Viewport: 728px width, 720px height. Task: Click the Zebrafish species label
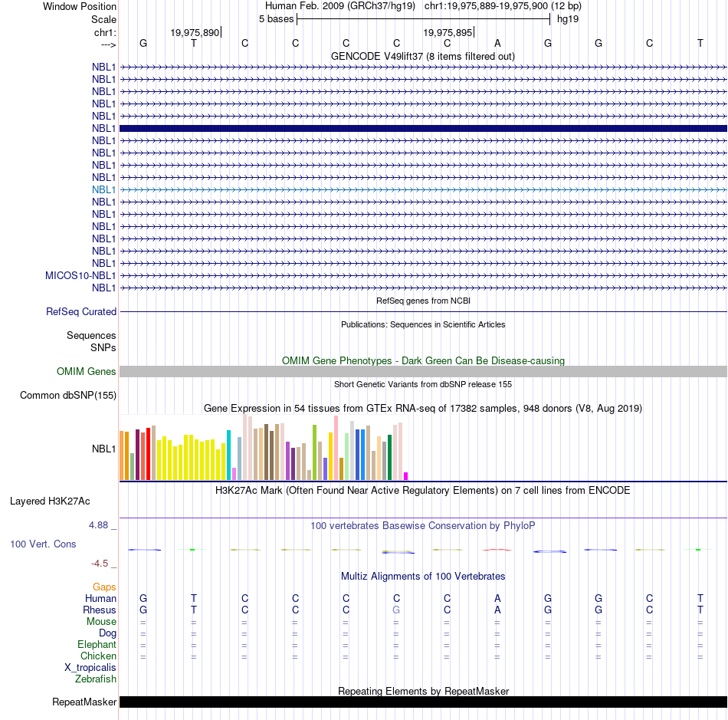pos(95,679)
